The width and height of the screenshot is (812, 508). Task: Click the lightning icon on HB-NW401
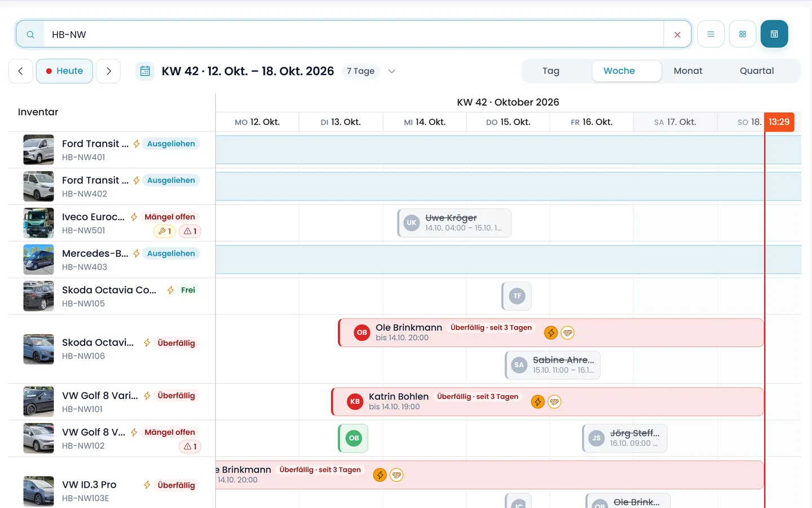tap(136, 144)
